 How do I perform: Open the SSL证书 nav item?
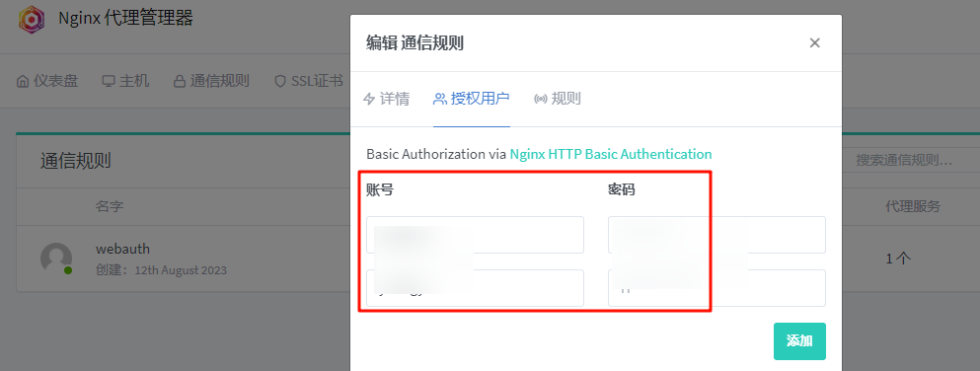[x=309, y=81]
